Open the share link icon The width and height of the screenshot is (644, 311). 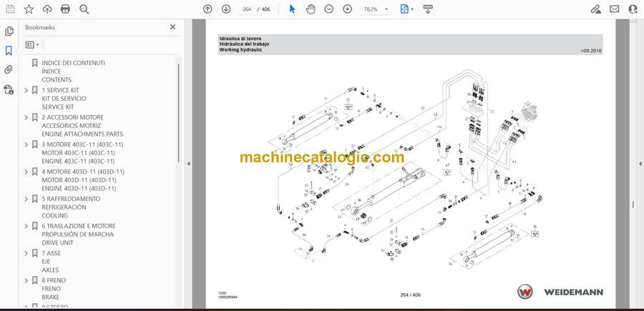pyautogui.click(x=595, y=9)
